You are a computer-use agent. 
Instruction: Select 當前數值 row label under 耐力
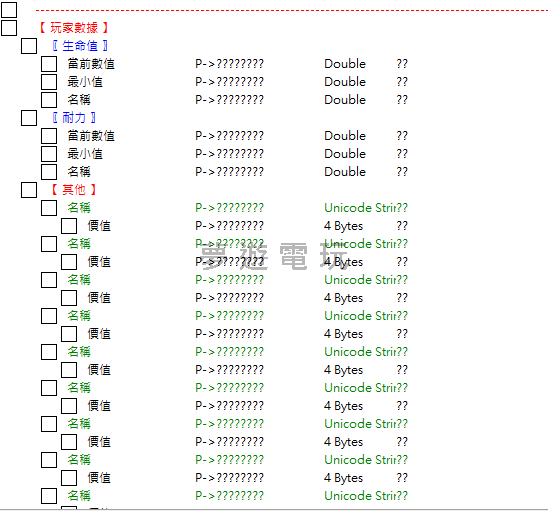[91, 136]
